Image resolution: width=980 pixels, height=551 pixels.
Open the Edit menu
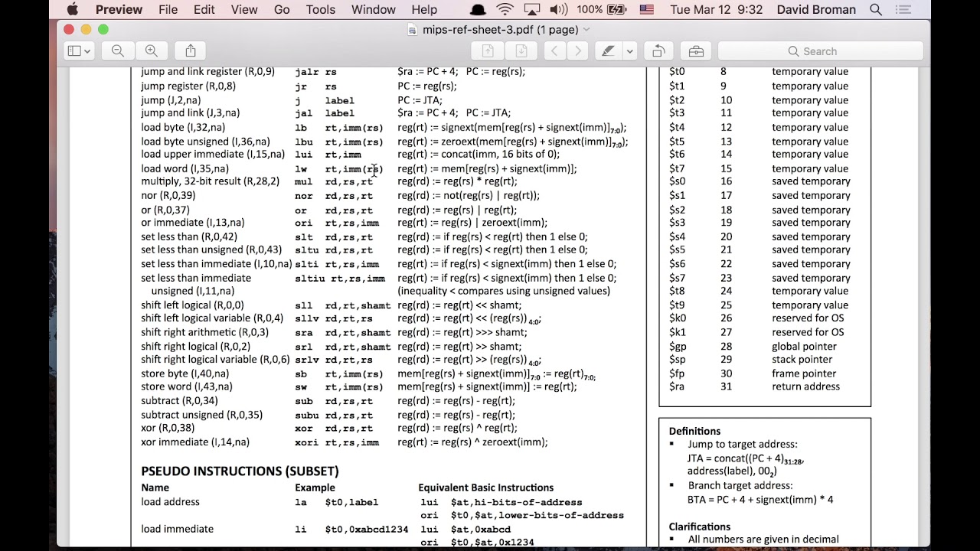(204, 10)
